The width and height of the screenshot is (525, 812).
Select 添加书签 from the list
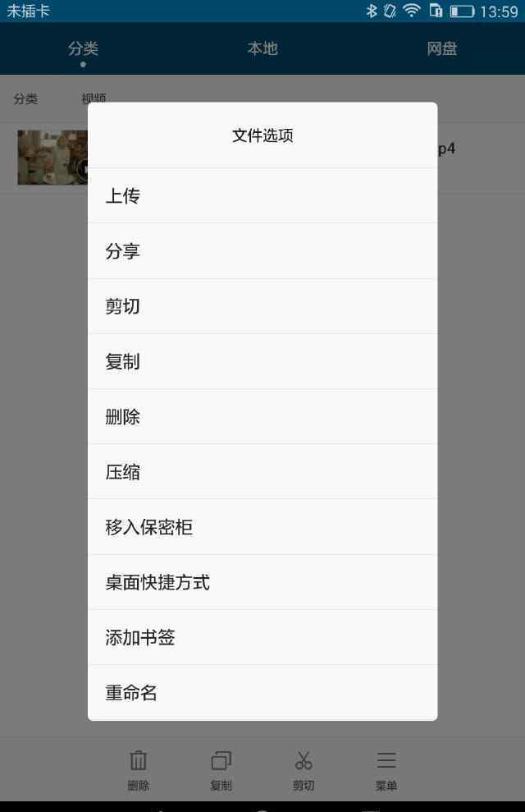[x=262, y=637]
